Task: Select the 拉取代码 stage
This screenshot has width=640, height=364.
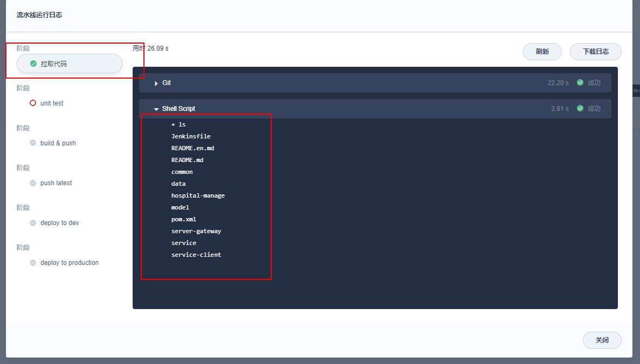Action: coord(70,64)
